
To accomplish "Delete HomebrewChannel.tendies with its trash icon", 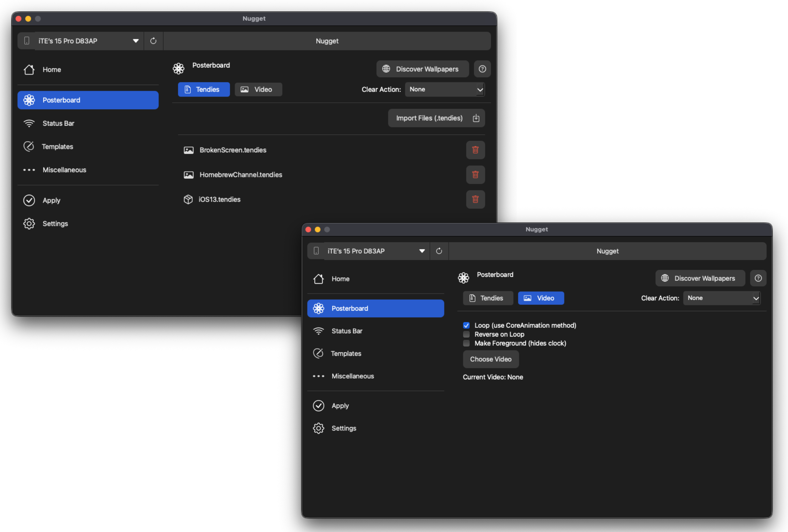I will pos(475,175).
